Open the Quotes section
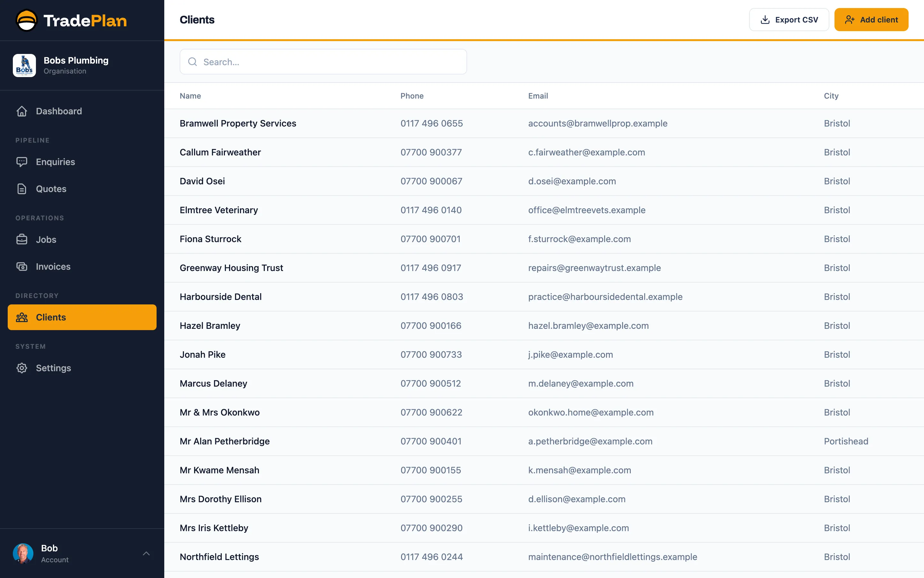This screenshot has width=924, height=578. (x=82, y=189)
